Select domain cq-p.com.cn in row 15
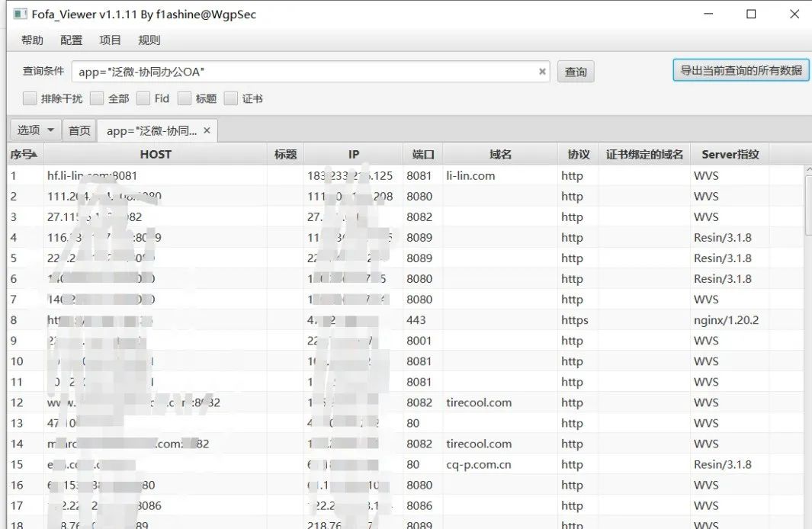 pos(479,464)
